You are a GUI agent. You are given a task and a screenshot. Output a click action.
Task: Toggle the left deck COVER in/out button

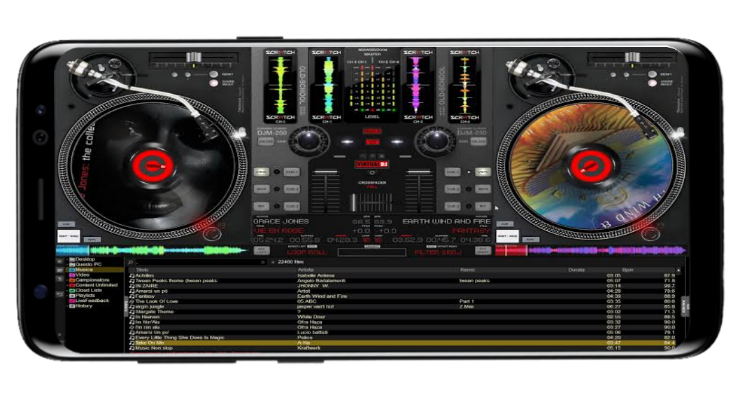click(x=214, y=83)
